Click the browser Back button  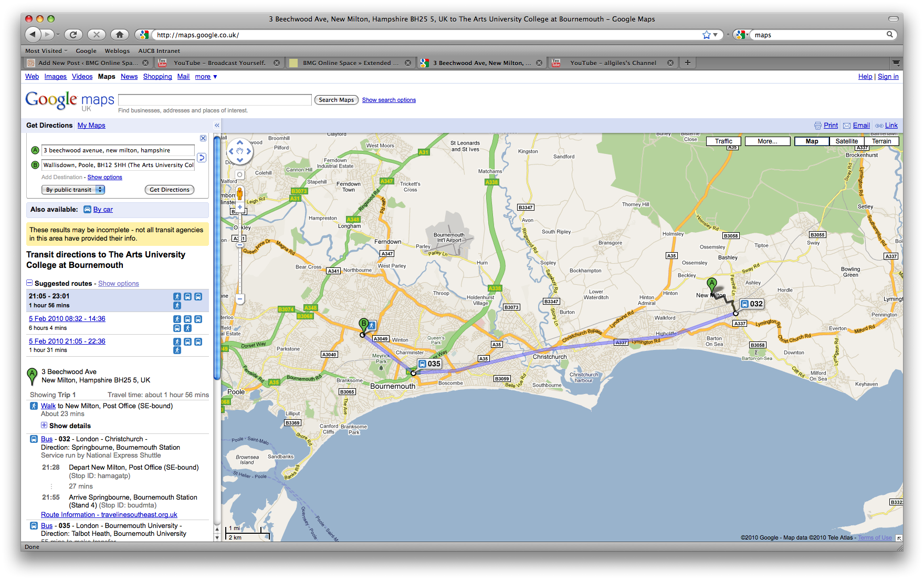pyautogui.click(x=33, y=35)
